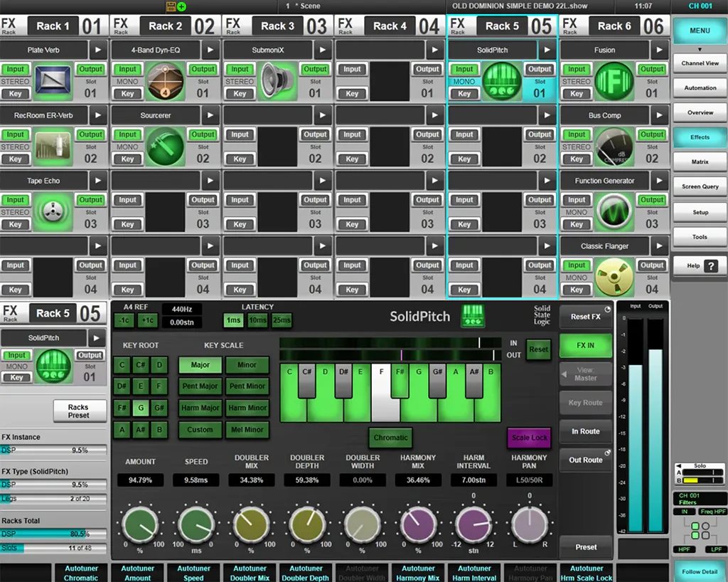
Task: Click the Plate Verb effect icon in Rack 1
Action: [x=53, y=81]
